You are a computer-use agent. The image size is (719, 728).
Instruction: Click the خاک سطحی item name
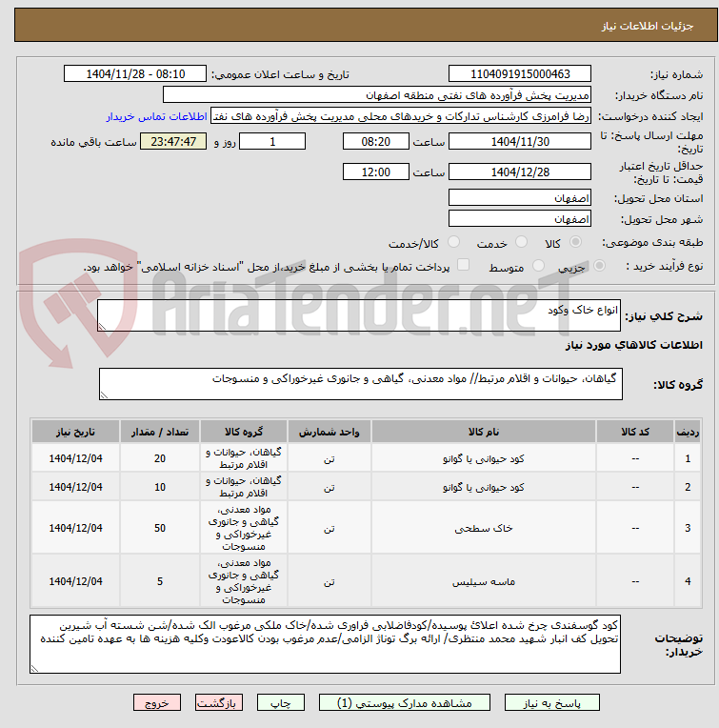tap(484, 528)
